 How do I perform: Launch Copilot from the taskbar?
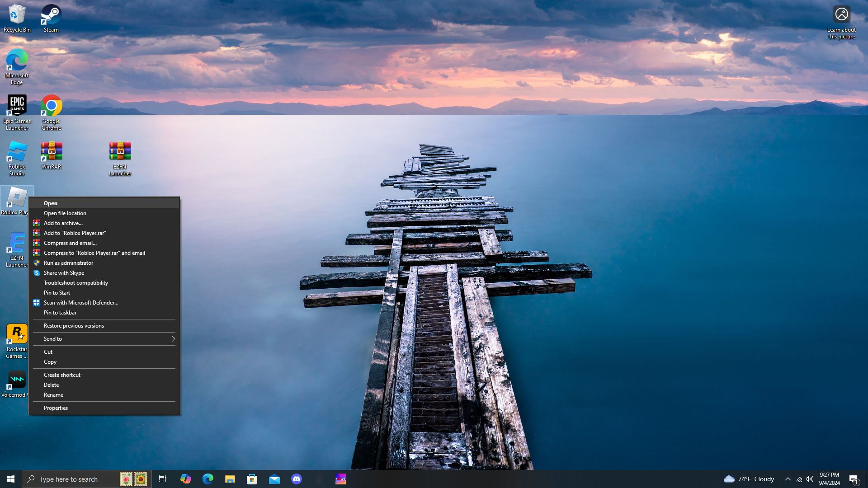pos(185,479)
